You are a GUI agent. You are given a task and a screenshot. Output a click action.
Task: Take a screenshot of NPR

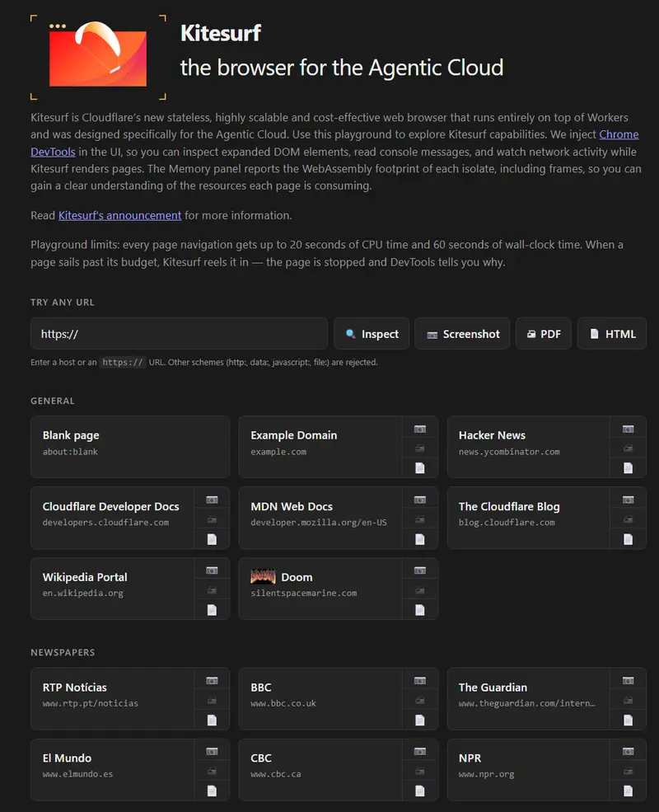(x=628, y=752)
